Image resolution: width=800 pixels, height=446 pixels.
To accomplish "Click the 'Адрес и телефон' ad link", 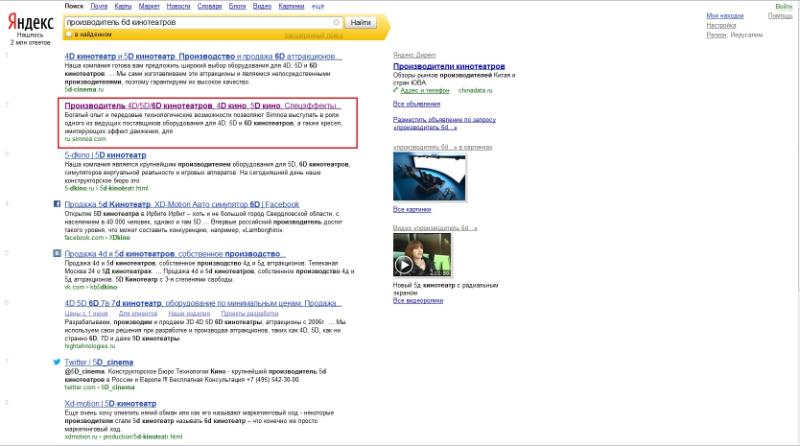I will point(425,90).
